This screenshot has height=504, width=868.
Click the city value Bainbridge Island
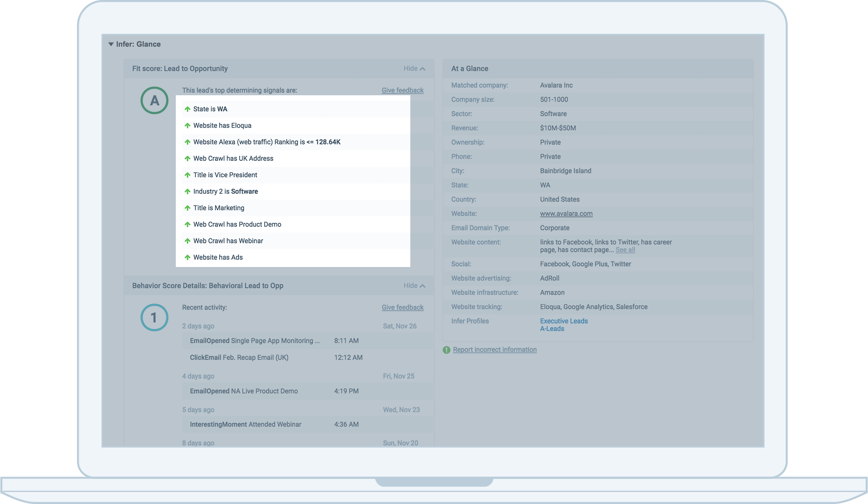click(x=566, y=171)
